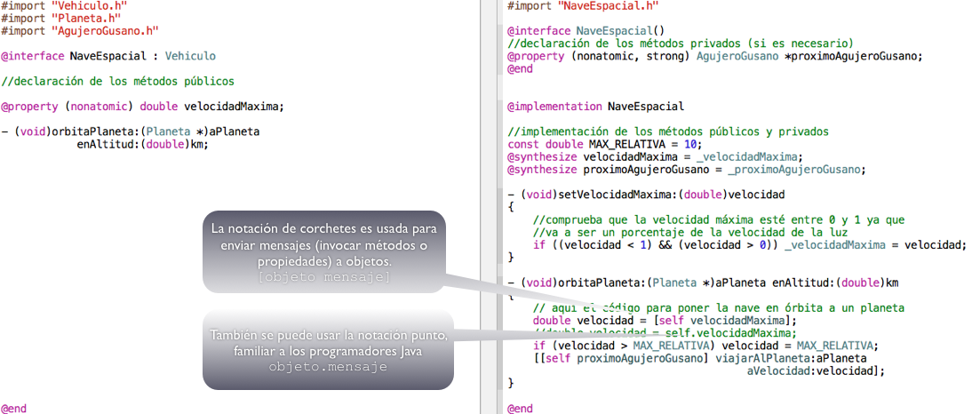980x414 pixels.
Task: Click the "enAltitud:(double)km;" continuation line
Action: pos(142,144)
